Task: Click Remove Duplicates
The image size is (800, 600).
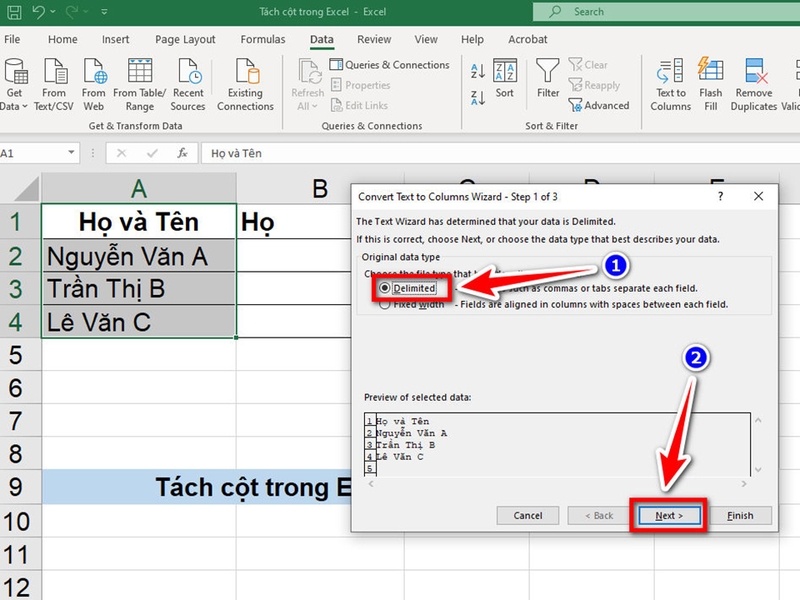Action: pyautogui.click(x=754, y=84)
